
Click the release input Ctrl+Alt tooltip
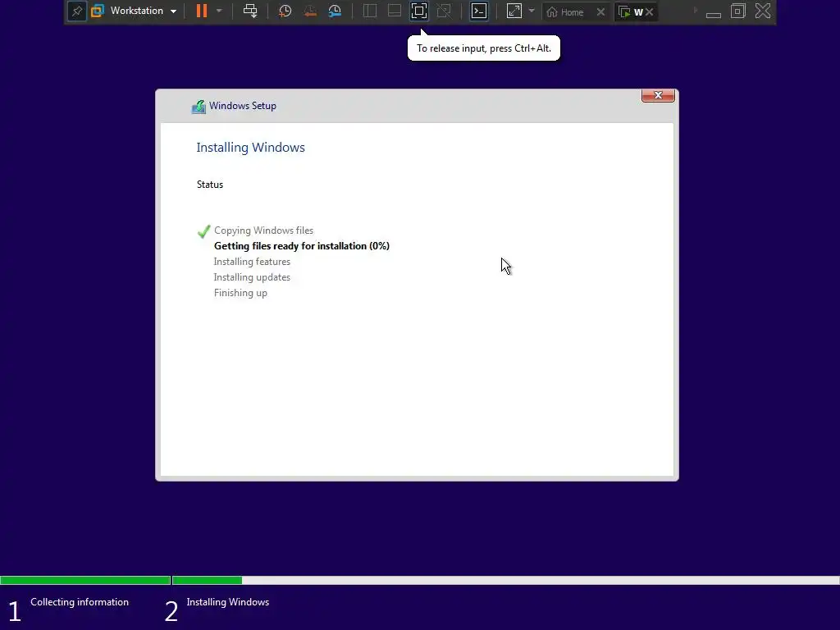coord(484,48)
